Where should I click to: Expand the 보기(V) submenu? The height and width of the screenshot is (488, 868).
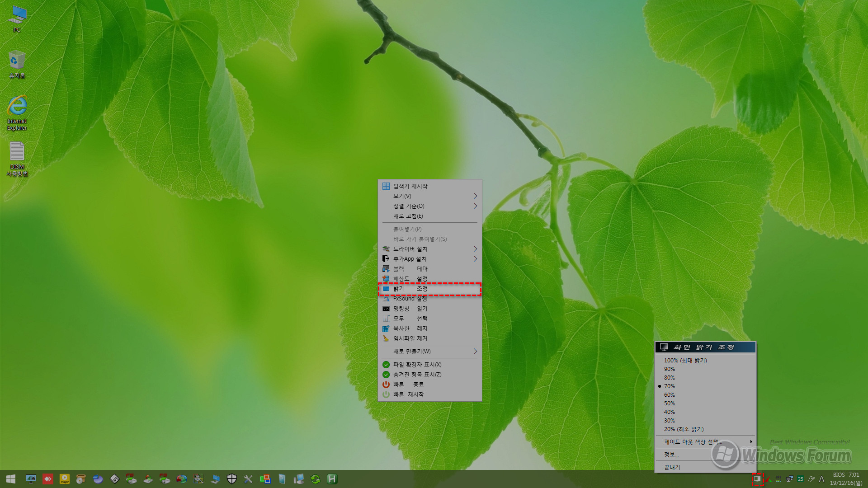[x=430, y=196]
